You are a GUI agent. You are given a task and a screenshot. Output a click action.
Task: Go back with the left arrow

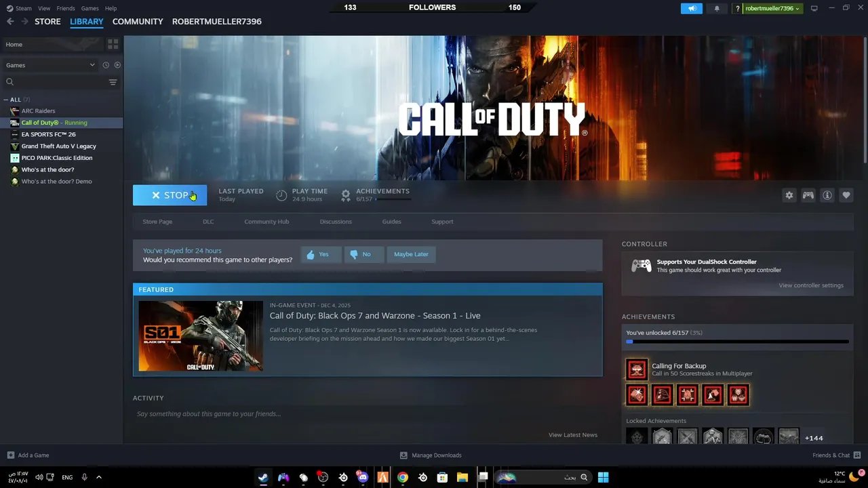[x=10, y=22]
